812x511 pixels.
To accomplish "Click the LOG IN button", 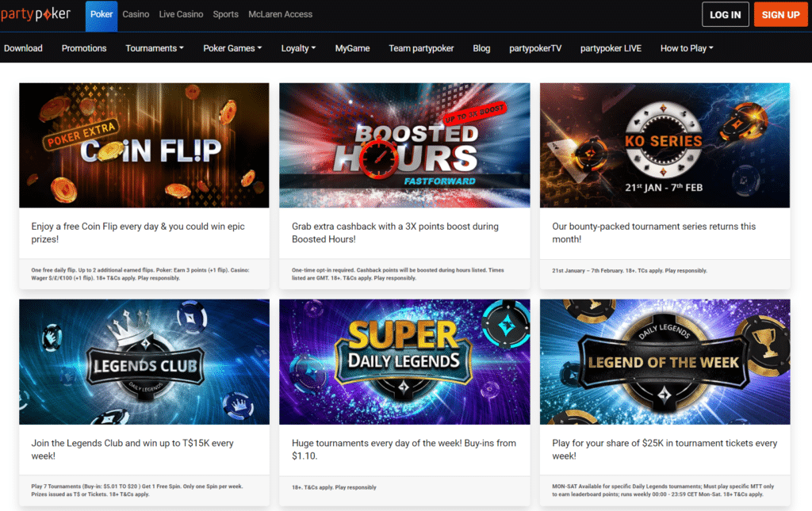I will [725, 14].
